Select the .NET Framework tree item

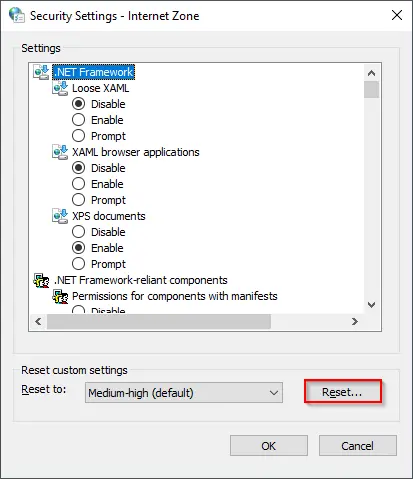(94, 72)
